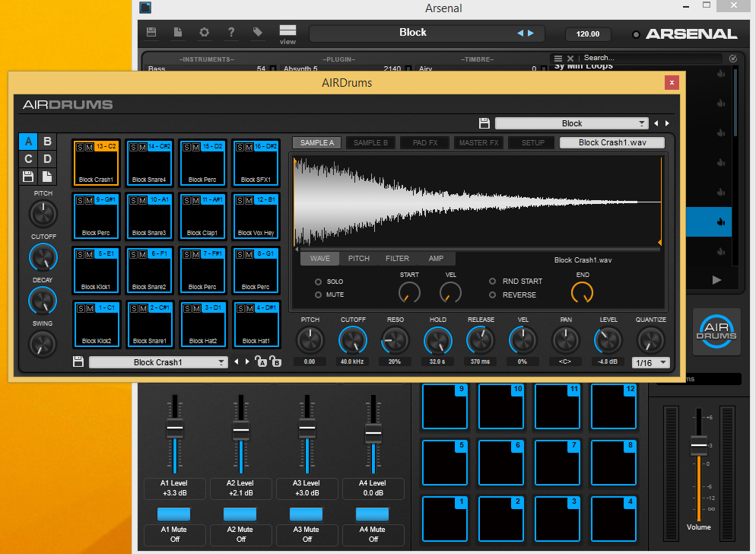Click the help question mark icon
The image size is (756, 554).
coord(232,32)
